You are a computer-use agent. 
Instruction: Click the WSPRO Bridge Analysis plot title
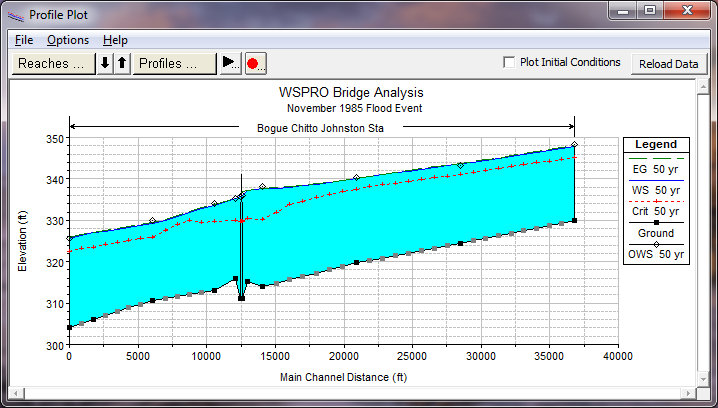346,92
